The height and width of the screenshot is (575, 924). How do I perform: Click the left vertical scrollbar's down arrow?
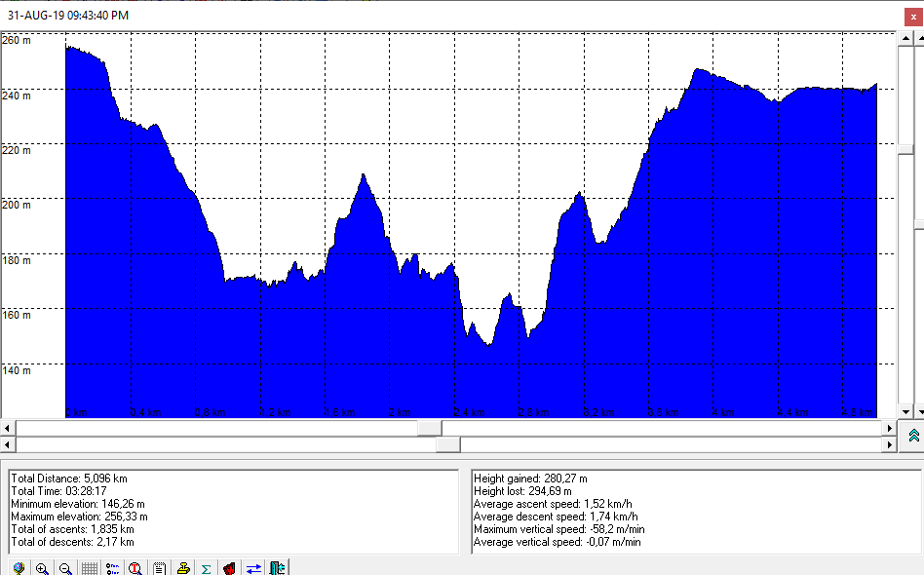point(905,411)
